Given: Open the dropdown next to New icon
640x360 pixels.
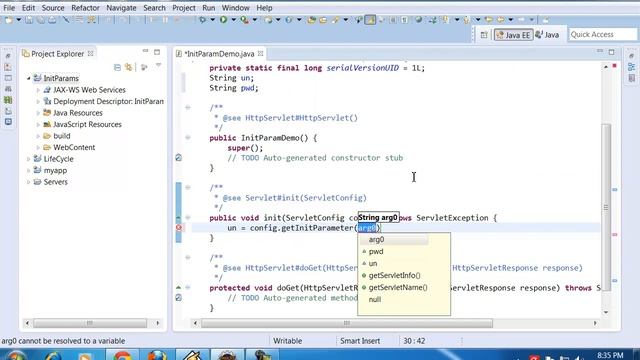Looking at the screenshot, I should (x=18, y=20).
